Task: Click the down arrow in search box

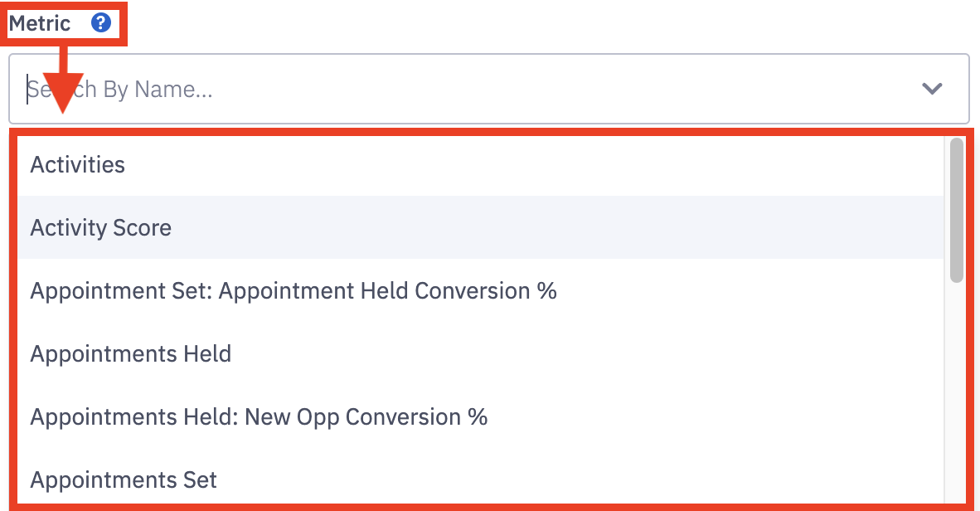Action: (x=932, y=89)
